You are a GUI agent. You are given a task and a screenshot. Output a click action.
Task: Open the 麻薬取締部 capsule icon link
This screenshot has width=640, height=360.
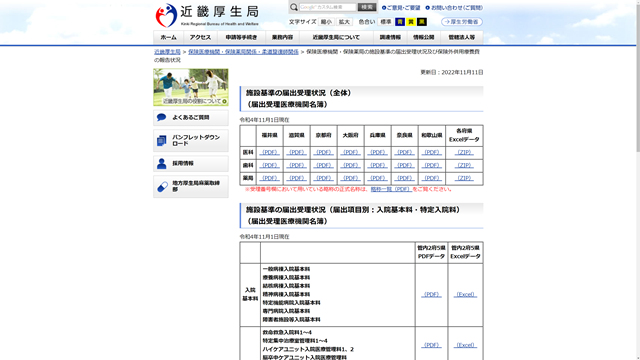162,187
